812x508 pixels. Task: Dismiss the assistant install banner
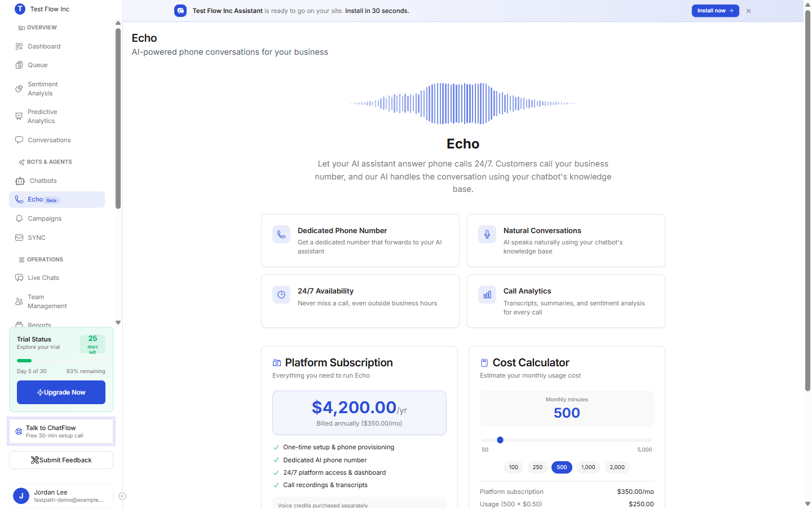click(x=748, y=11)
